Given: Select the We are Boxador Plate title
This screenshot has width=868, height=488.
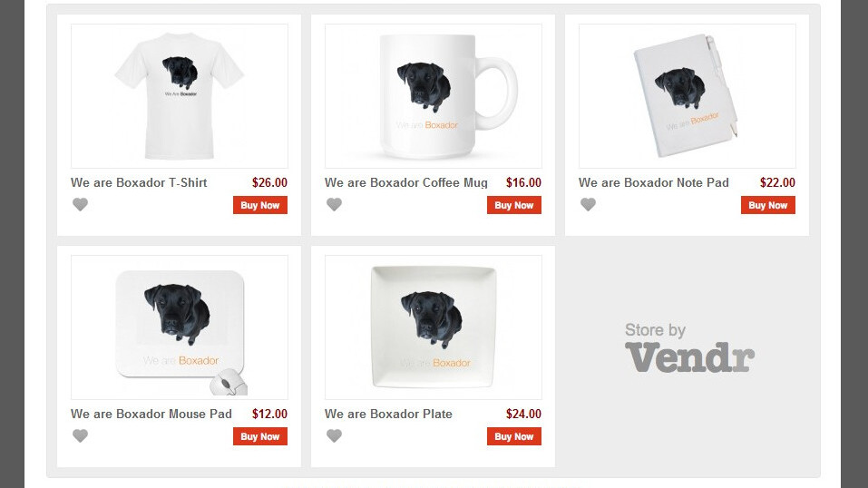Looking at the screenshot, I should click(x=388, y=414).
